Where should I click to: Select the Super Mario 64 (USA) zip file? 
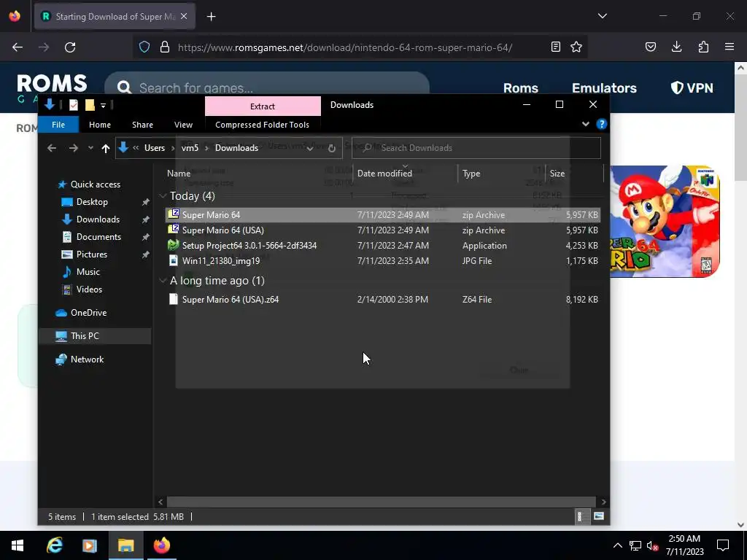(382, 230)
